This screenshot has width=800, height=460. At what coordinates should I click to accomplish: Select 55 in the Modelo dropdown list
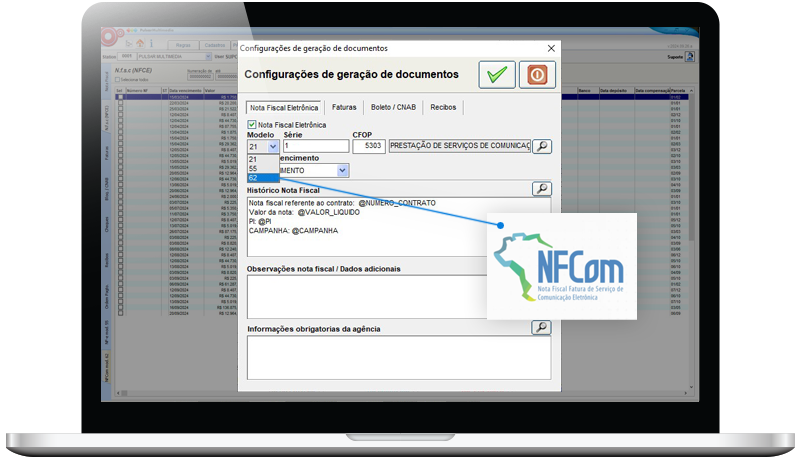263,168
